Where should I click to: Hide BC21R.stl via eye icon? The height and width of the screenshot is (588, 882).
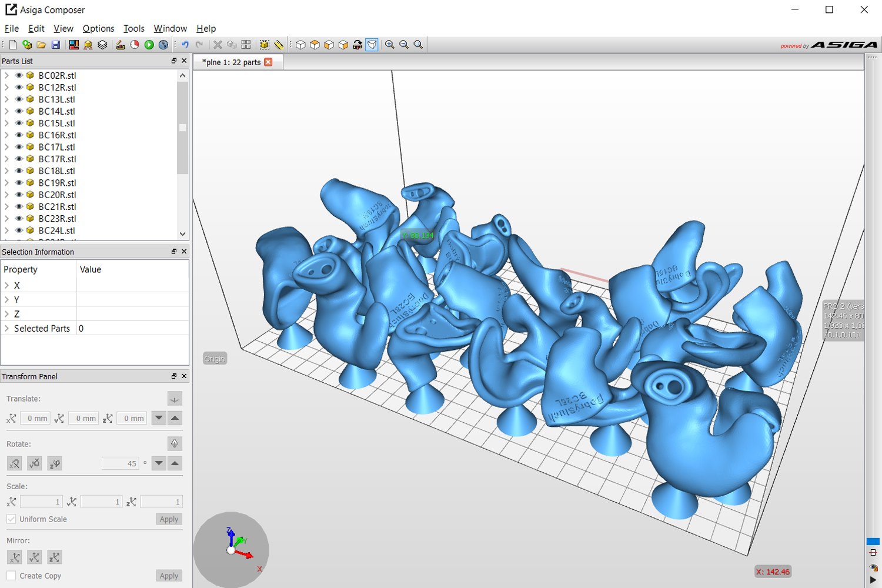(x=19, y=206)
